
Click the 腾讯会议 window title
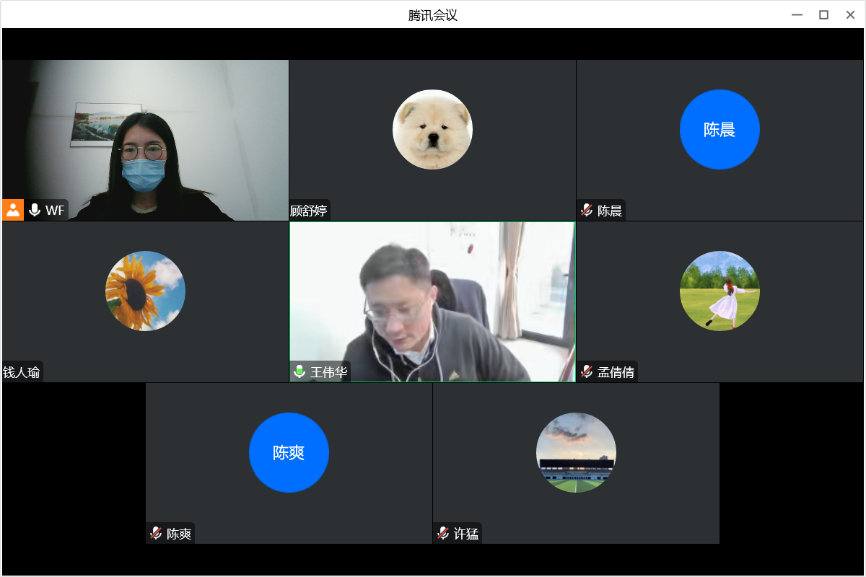(x=432, y=15)
